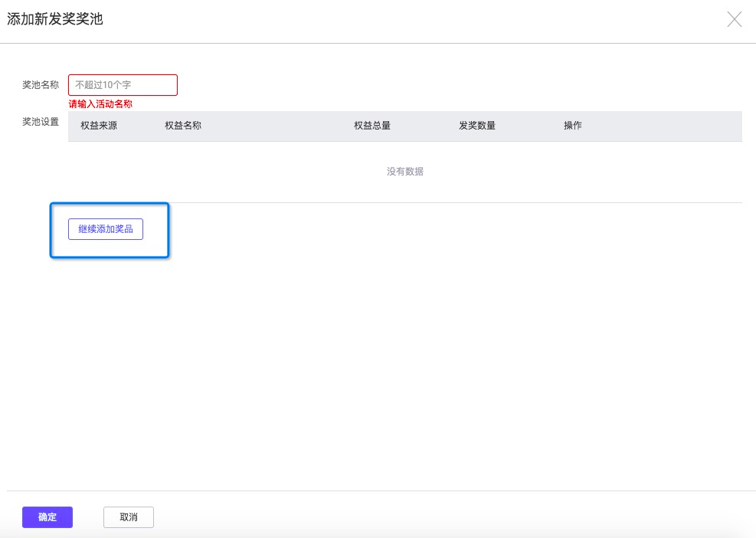Click the red 请输入活动名称 error message

coord(100,104)
